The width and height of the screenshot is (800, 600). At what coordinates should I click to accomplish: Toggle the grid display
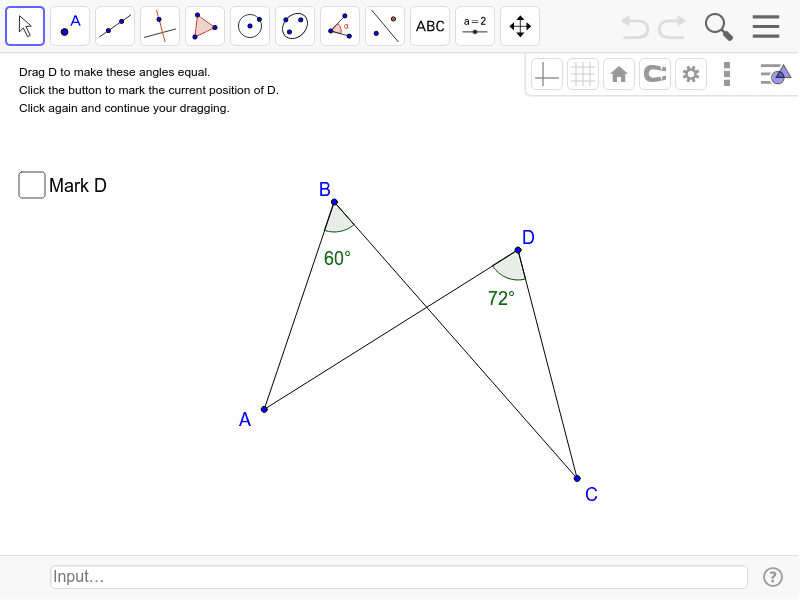(582, 73)
